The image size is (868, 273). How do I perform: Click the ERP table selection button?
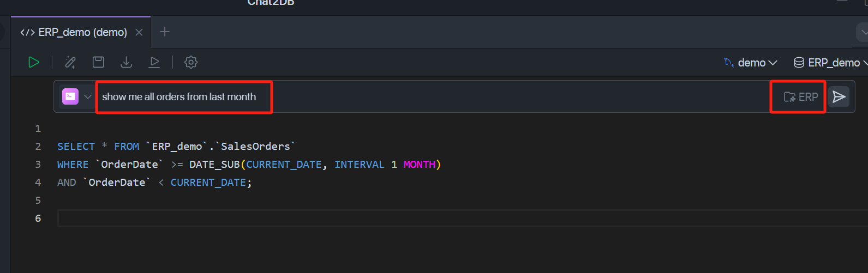tap(800, 97)
